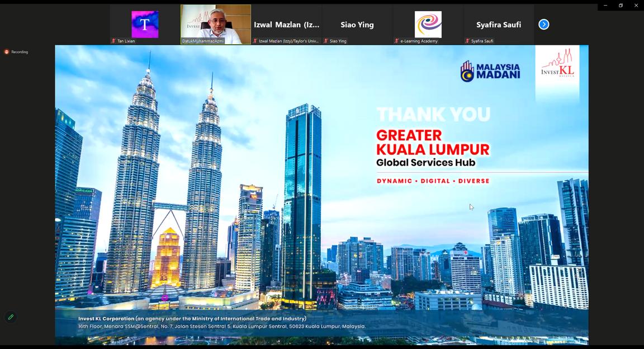Click the 'DatukMuhammadAzmi' name label

click(x=203, y=41)
